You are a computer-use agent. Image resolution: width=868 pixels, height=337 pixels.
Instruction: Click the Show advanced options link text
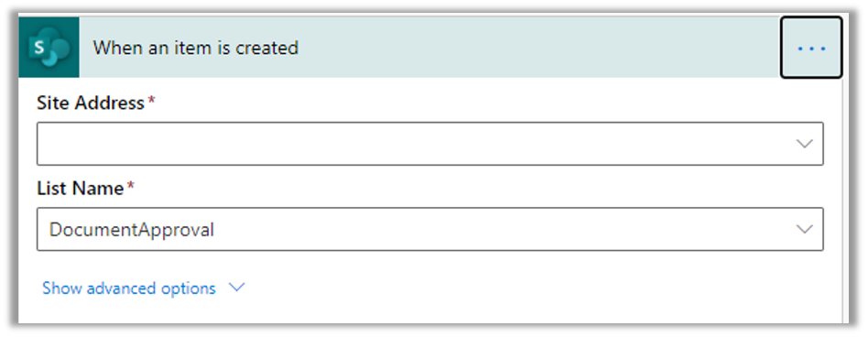click(x=129, y=288)
